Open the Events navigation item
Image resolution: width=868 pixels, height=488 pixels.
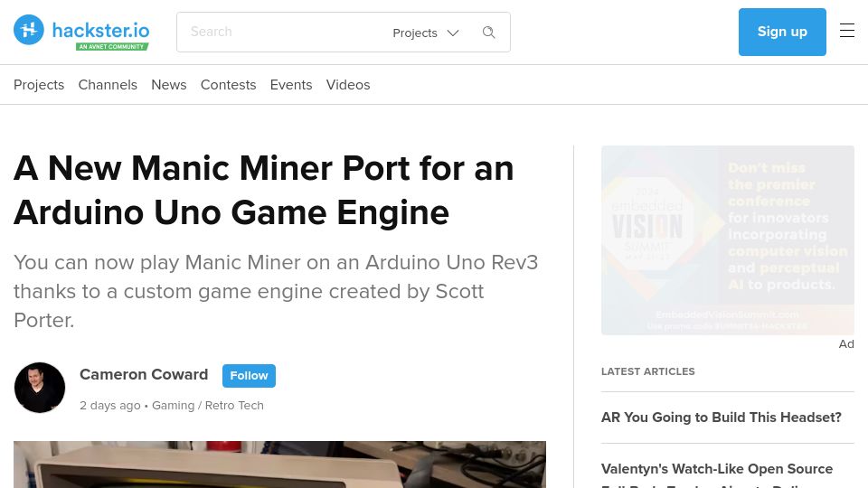291,85
